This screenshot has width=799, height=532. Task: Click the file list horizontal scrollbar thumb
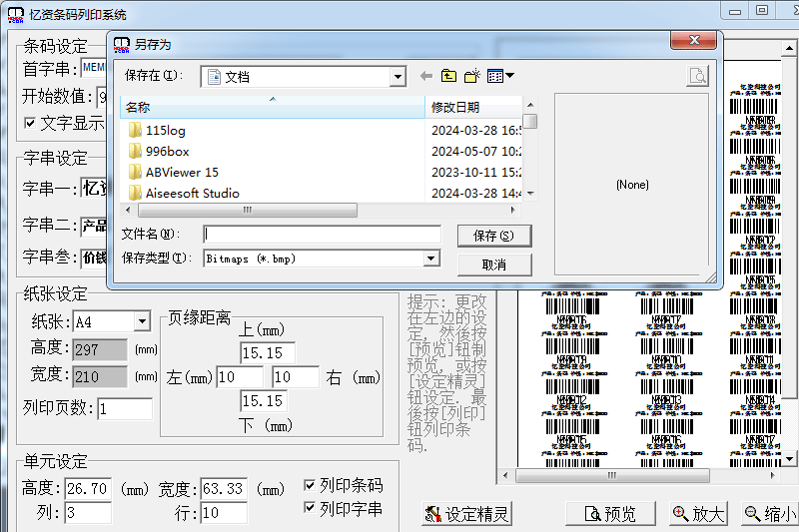[248, 210]
